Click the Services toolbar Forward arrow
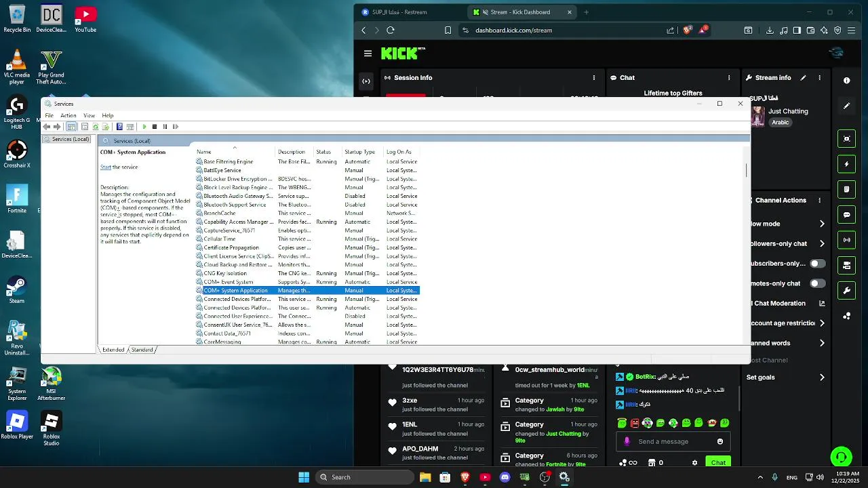Image resolution: width=868 pixels, height=488 pixels. click(57, 127)
